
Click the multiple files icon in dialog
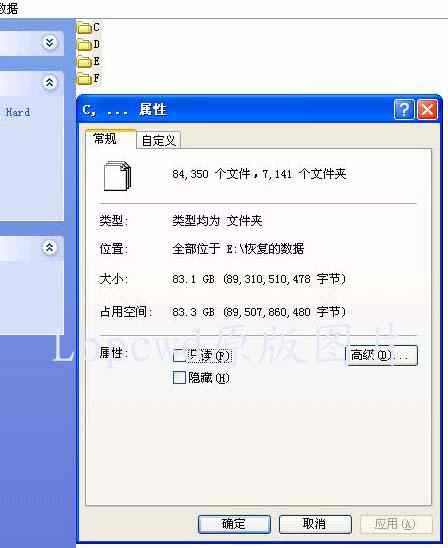tap(117, 176)
